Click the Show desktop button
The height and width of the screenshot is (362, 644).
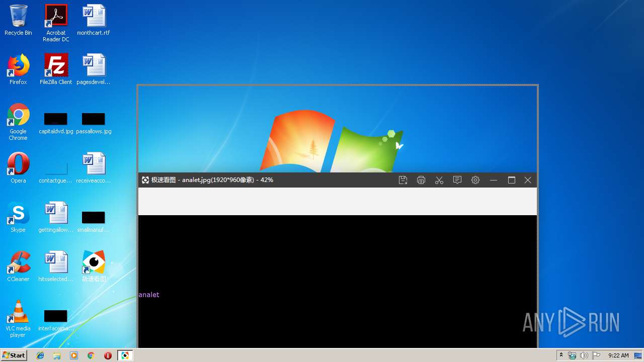pos(639,355)
